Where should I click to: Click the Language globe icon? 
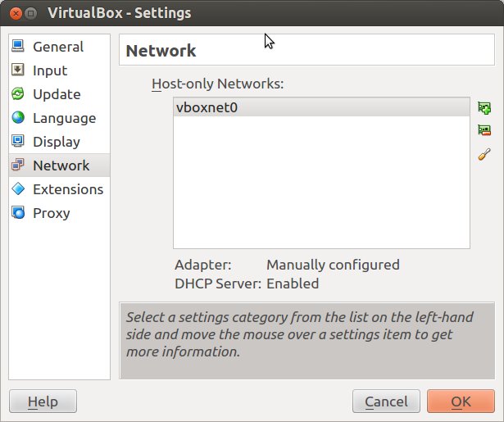coord(18,117)
